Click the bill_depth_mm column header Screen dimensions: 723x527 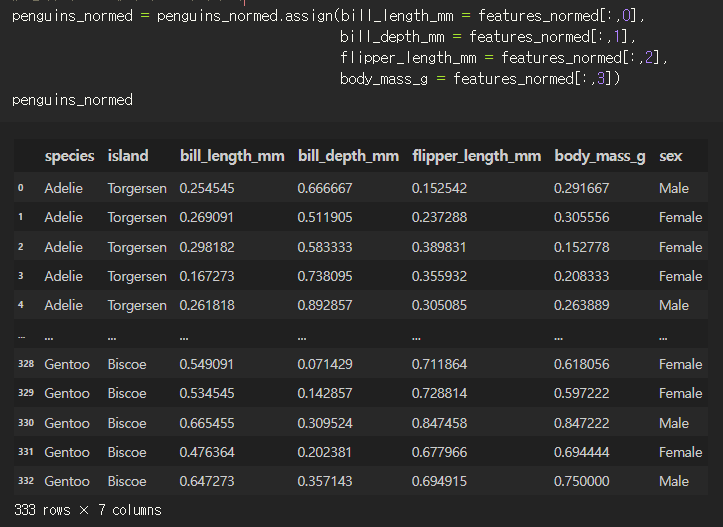[x=348, y=156]
